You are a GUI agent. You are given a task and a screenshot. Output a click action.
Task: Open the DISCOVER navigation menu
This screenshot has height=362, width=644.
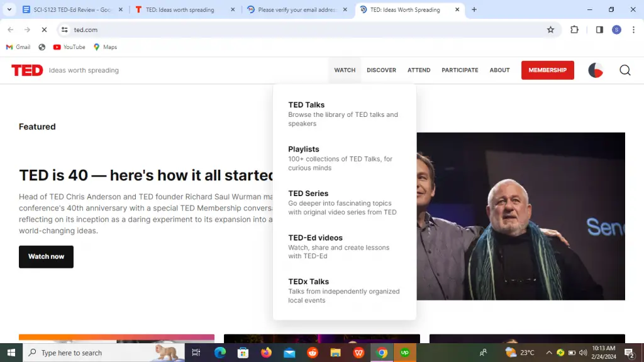pyautogui.click(x=381, y=70)
